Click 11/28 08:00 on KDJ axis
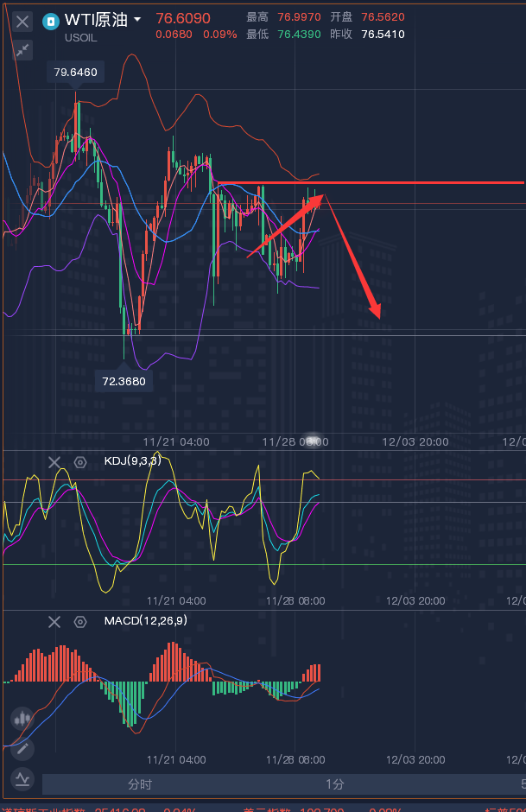Viewport: 526px width, 812px height. [x=295, y=600]
